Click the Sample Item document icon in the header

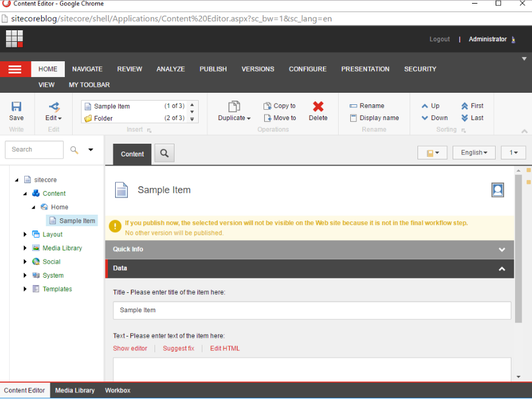click(121, 190)
